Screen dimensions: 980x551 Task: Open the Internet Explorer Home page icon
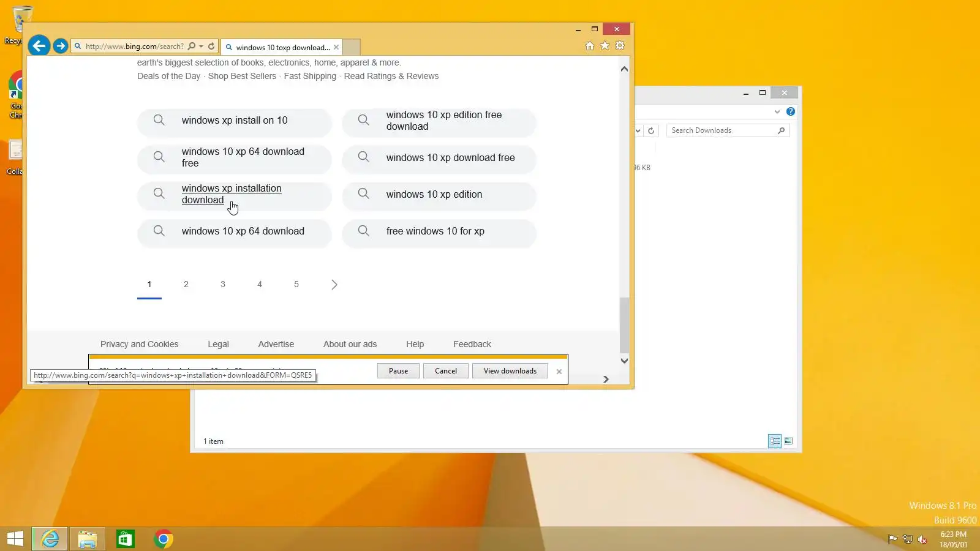[x=589, y=46]
